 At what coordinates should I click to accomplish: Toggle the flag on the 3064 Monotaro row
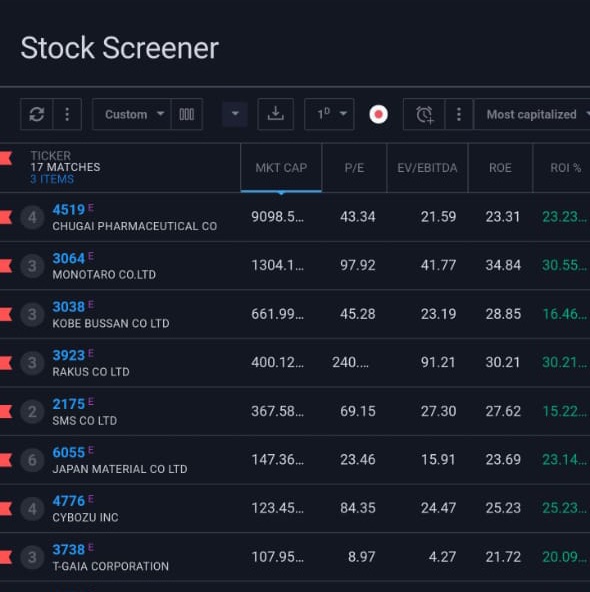6,266
